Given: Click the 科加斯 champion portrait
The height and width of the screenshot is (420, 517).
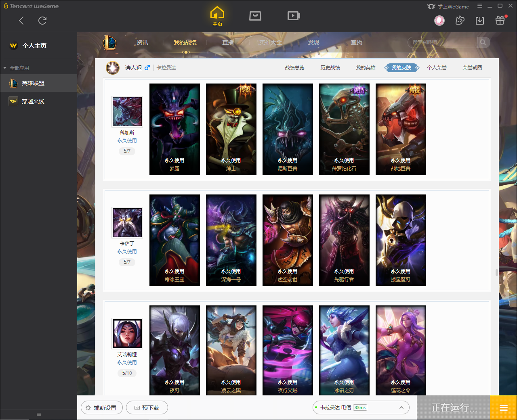Looking at the screenshot, I should pos(127,112).
